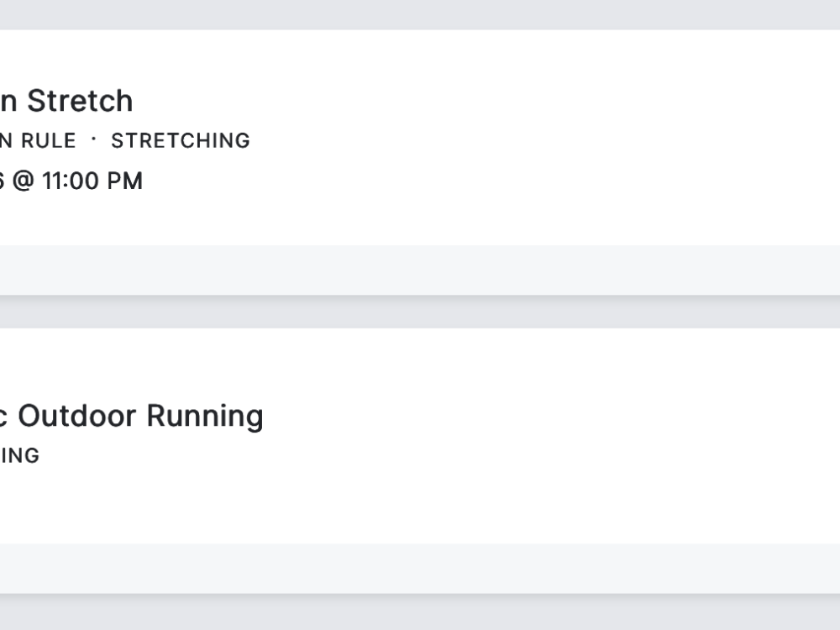Select the 11:00 PM scheduled time text
The width and height of the screenshot is (840, 630).
(x=92, y=181)
